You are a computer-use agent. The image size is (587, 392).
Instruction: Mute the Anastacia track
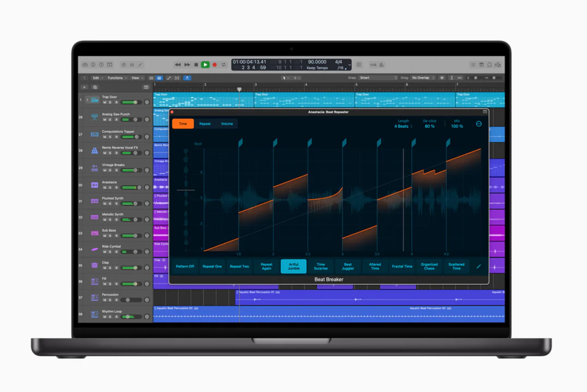click(x=105, y=188)
